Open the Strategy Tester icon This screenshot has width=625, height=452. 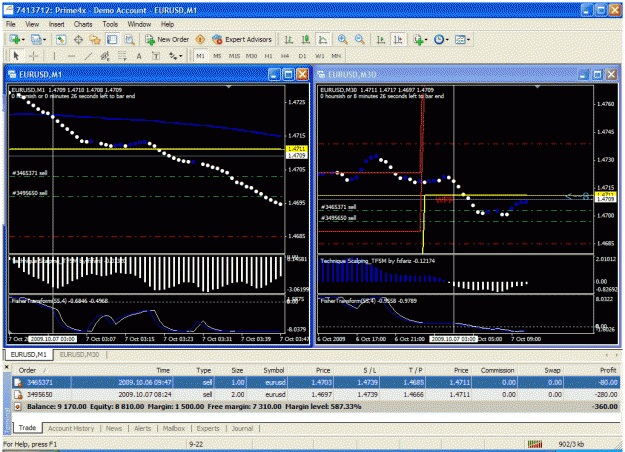click(129, 39)
